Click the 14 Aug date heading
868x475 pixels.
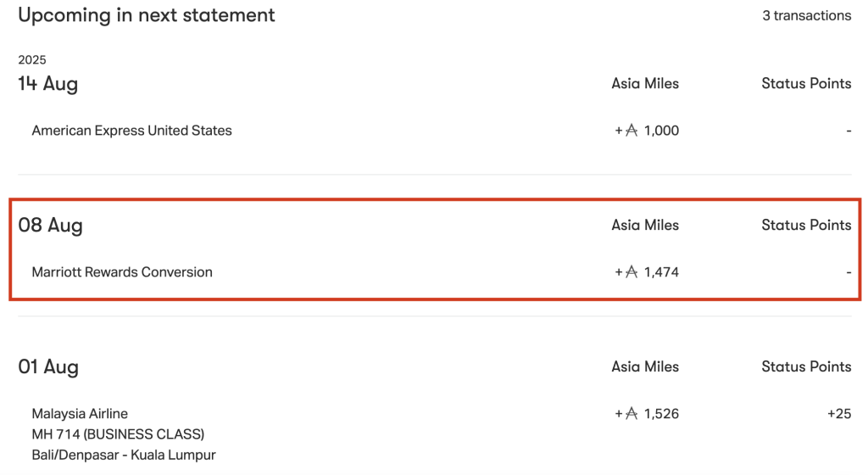coord(47,84)
